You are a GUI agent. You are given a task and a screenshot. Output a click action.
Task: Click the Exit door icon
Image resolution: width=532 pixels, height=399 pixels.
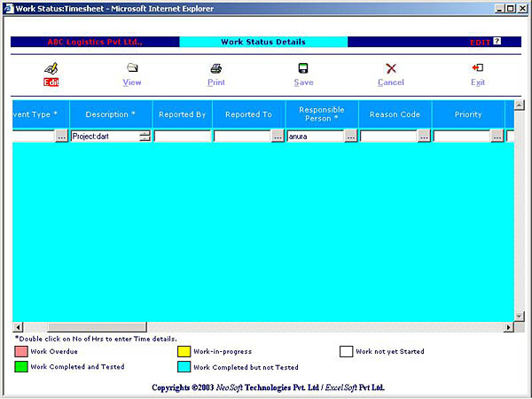pyautogui.click(x=478, y=68)
